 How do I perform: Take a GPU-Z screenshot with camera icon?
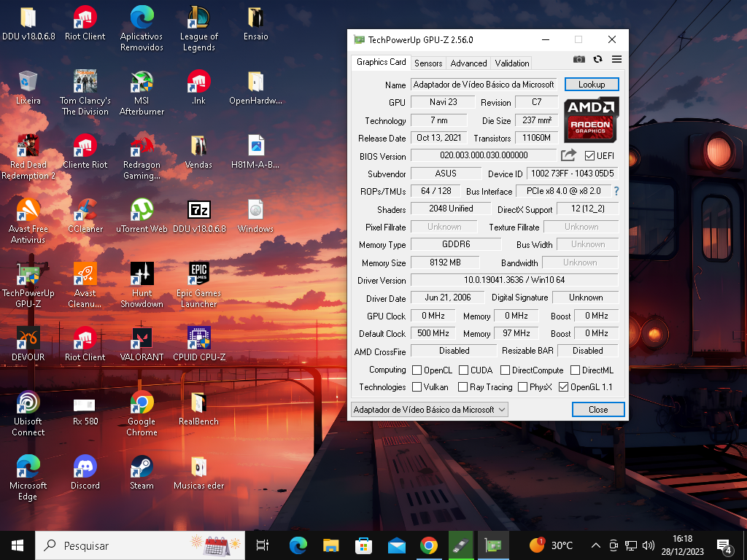pos(578,59)
